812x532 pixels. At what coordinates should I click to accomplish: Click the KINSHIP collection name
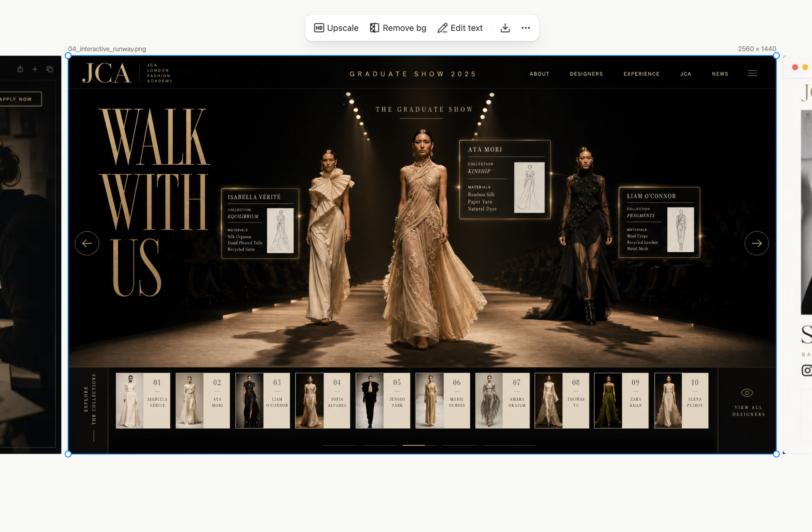[x=479, y=171]
